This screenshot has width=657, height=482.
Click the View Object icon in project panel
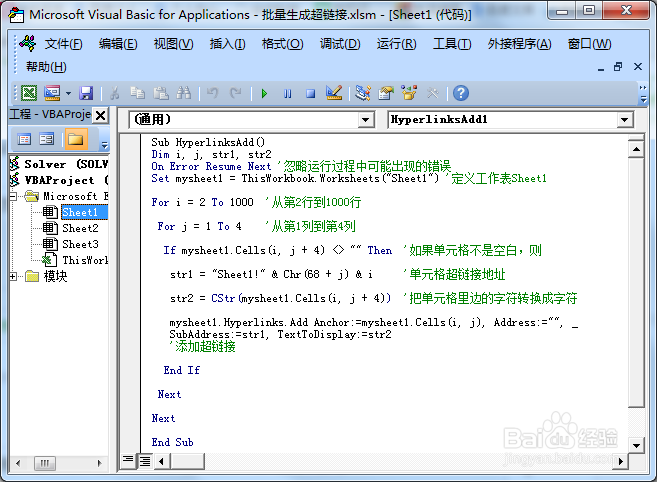[x=46, y=139]
